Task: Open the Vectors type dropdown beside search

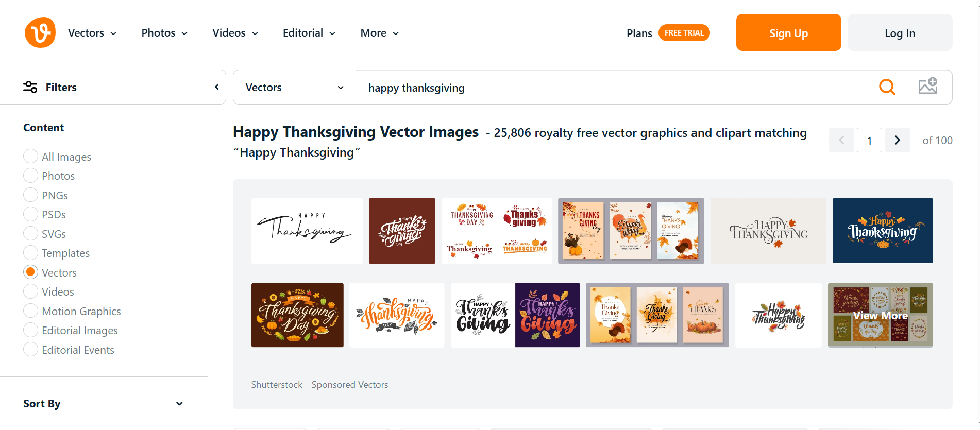Action: [293, 87]
